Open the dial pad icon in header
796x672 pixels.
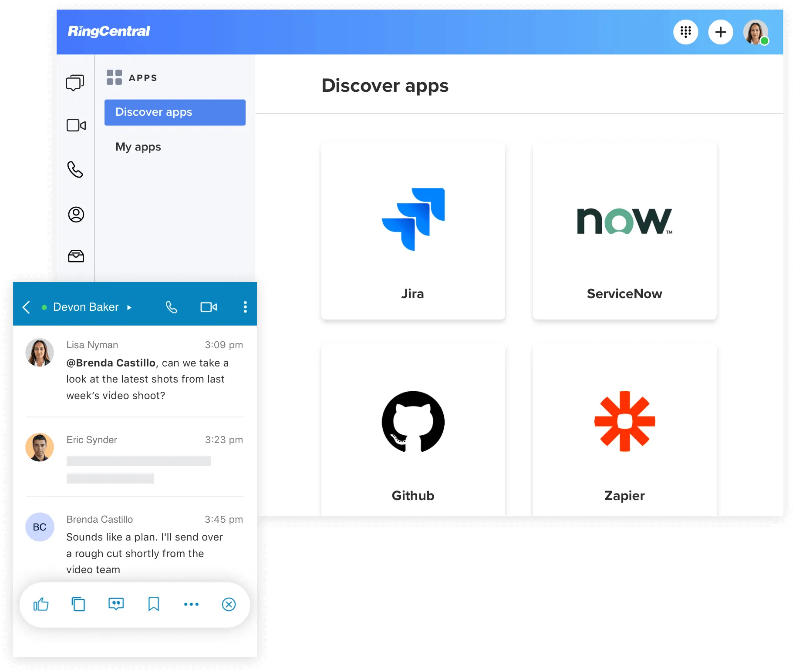[x=685, y=32]
